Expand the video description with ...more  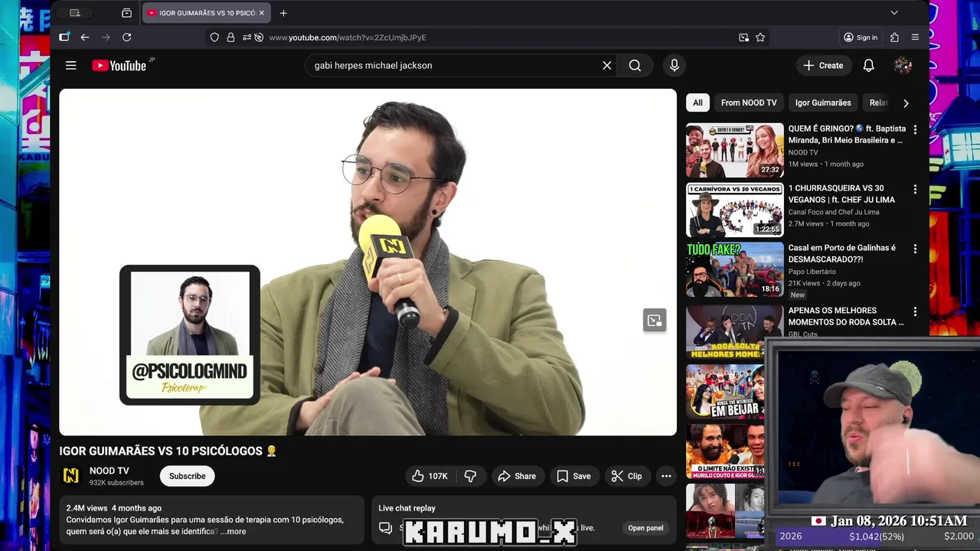tap(234, 531)
